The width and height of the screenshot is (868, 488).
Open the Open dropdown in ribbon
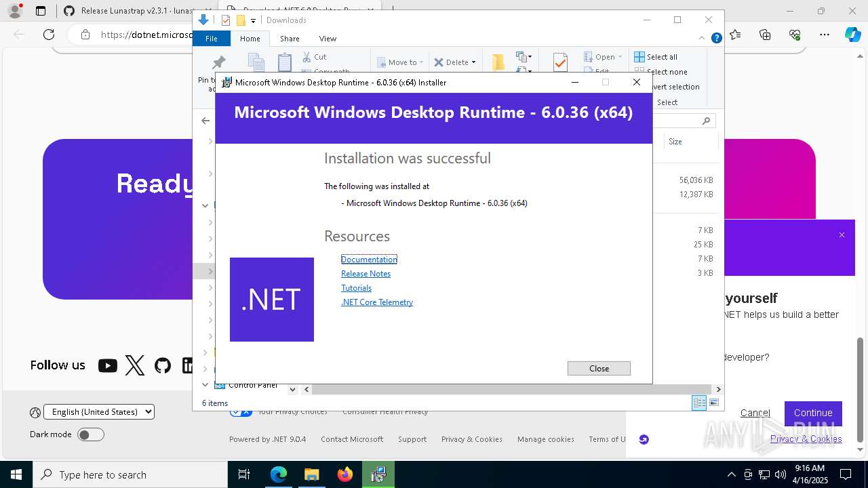click(603, 57)
